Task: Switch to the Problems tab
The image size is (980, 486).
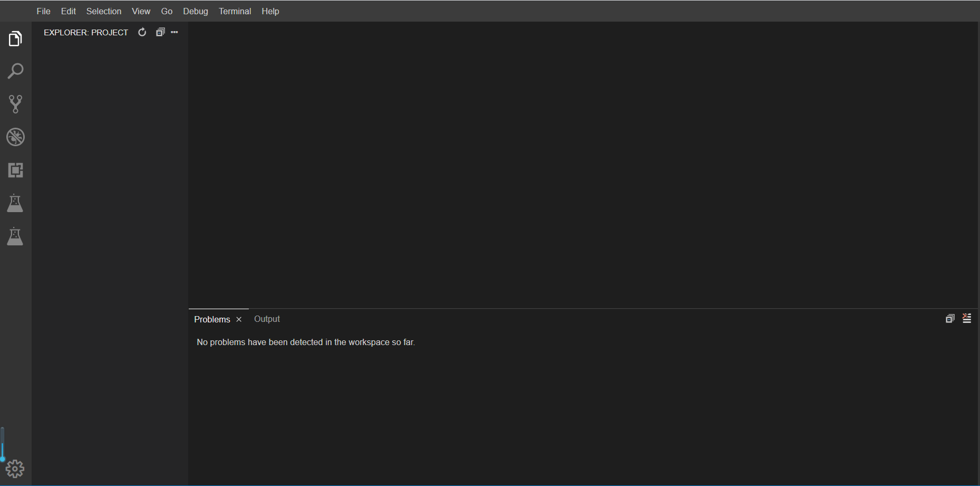Action: pyautogui.click(x=212, y=319)
